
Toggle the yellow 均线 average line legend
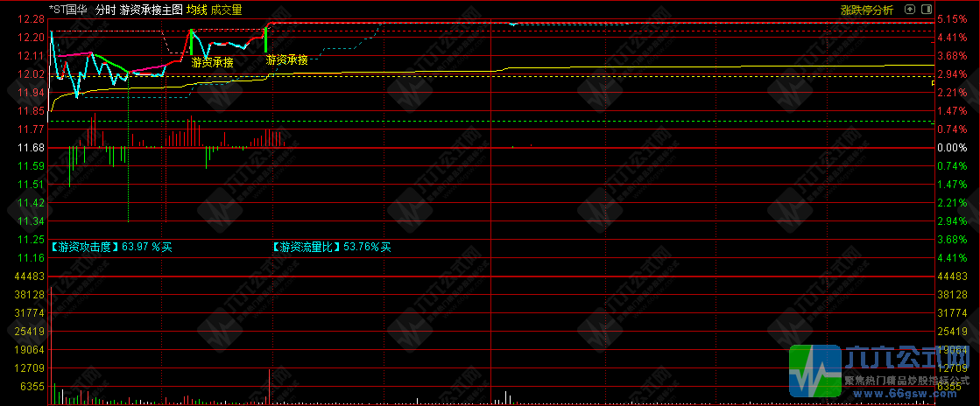click(x=196, y=10)
